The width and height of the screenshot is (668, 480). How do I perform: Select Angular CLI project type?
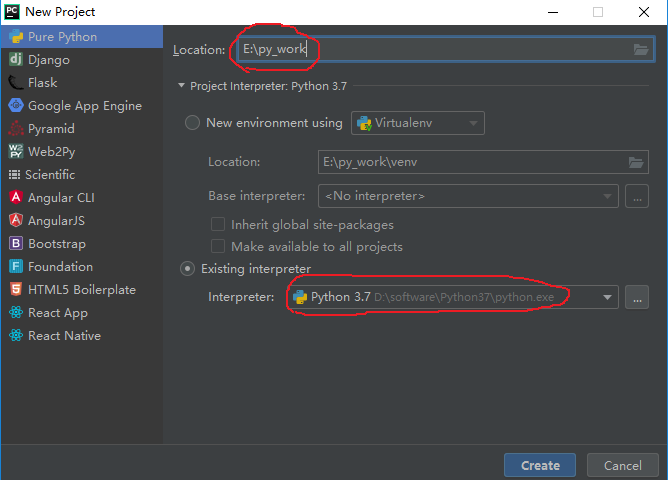(x=82, y=198)
